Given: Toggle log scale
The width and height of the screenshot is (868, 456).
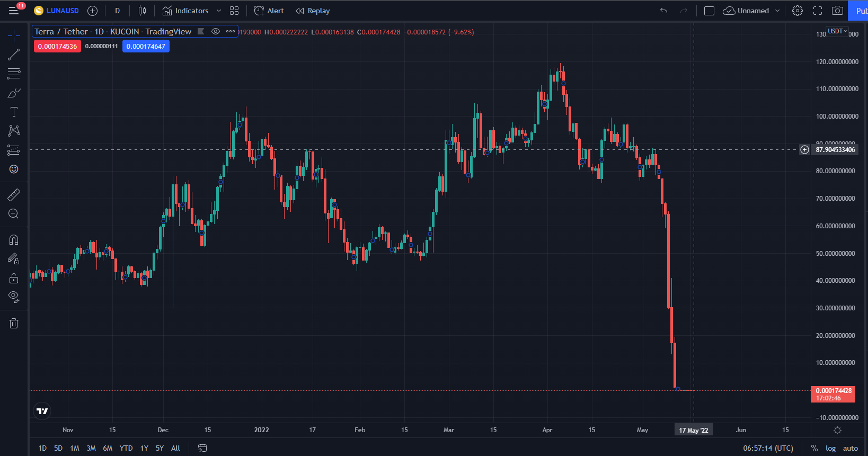Looking at the screenshot, I should tap(830, 448).
